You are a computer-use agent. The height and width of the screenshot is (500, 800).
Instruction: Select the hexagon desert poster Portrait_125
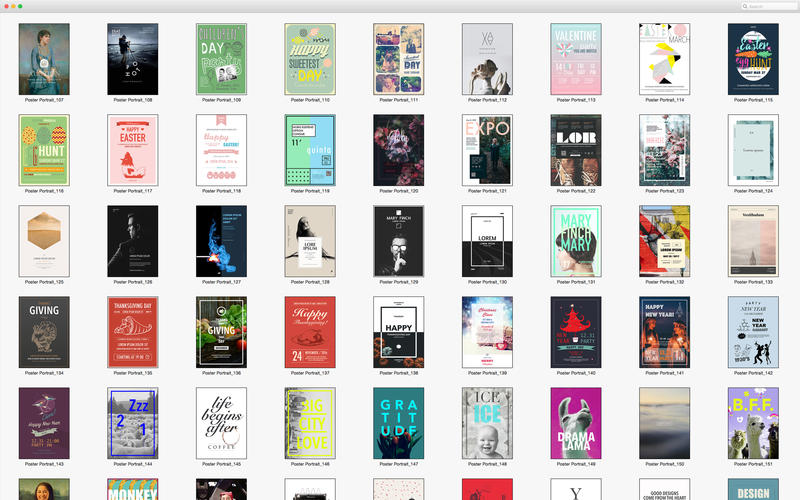(44, 241)
